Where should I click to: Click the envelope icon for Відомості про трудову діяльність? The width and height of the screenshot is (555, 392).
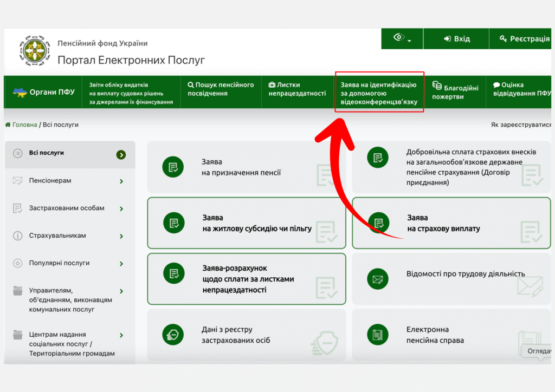[x=378, y=279]
